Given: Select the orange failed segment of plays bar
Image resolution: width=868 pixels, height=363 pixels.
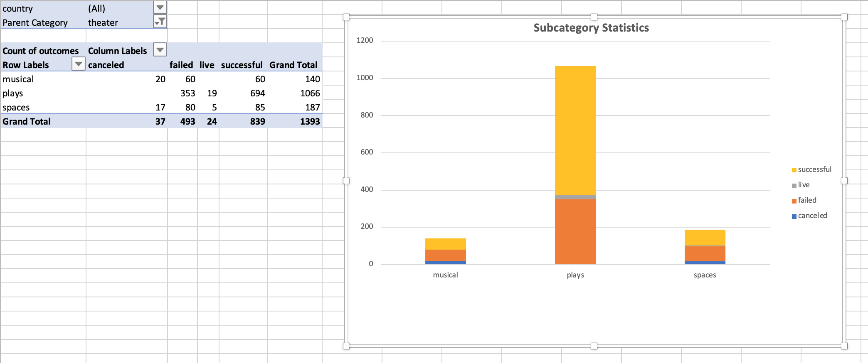Looking at the screenshot, I should click(x=575, y=231).
